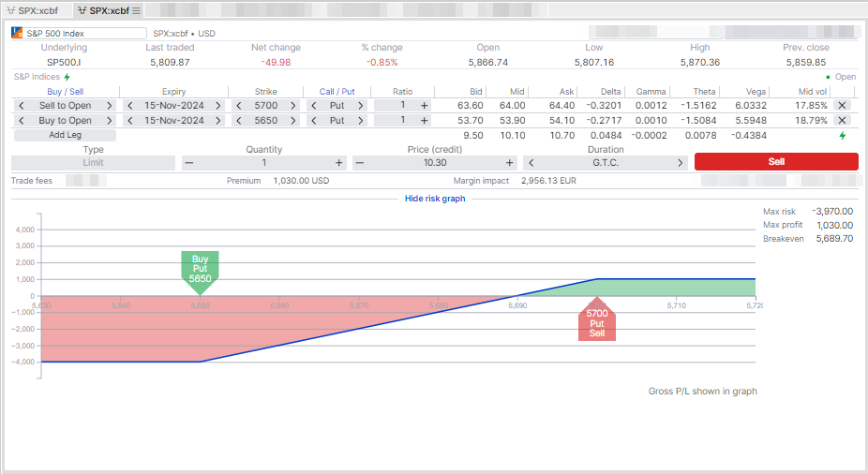
Task: Click the instrument icon in the S&P 500 Index field
Action: coord(18,34)
